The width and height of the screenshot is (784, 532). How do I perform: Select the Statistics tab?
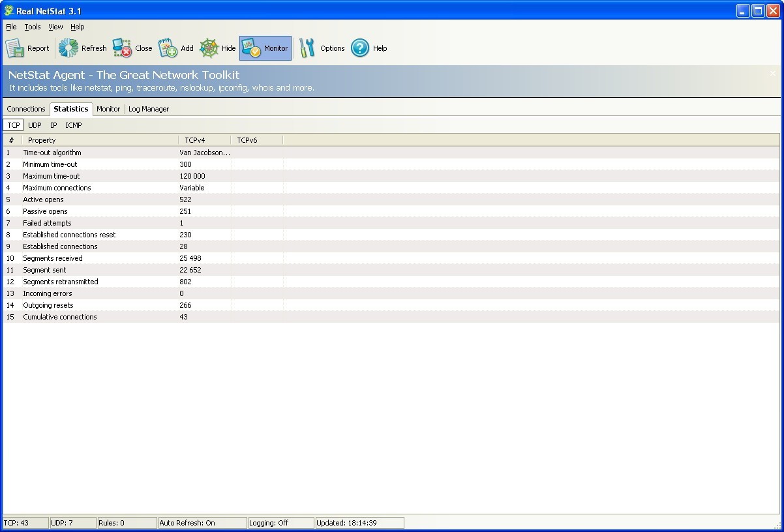(x=71, y=109)
